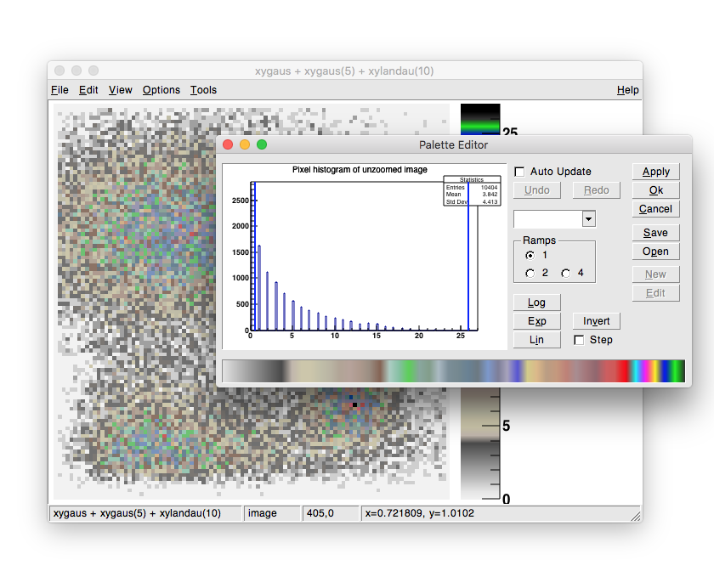This screenshot has width=714, height=588.
Task: Apply the Lin ramp transformation
Action: pyautogui.click(x=536, y=340)
